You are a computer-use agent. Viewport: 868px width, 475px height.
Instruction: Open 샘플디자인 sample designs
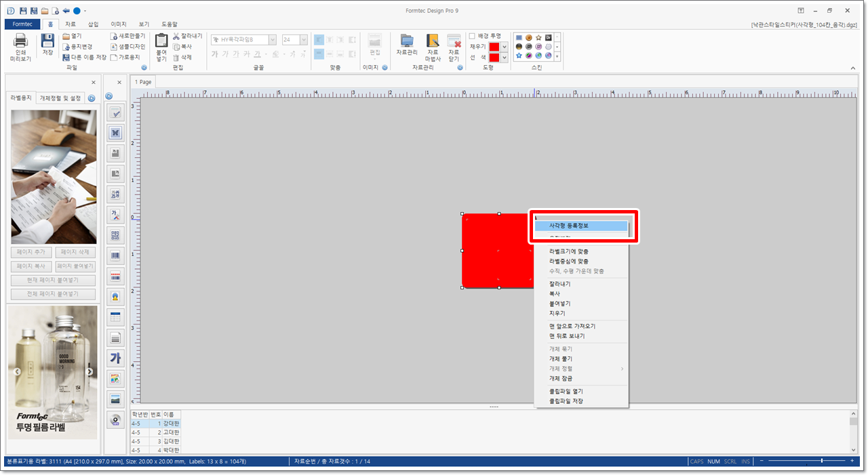point(127,47)
